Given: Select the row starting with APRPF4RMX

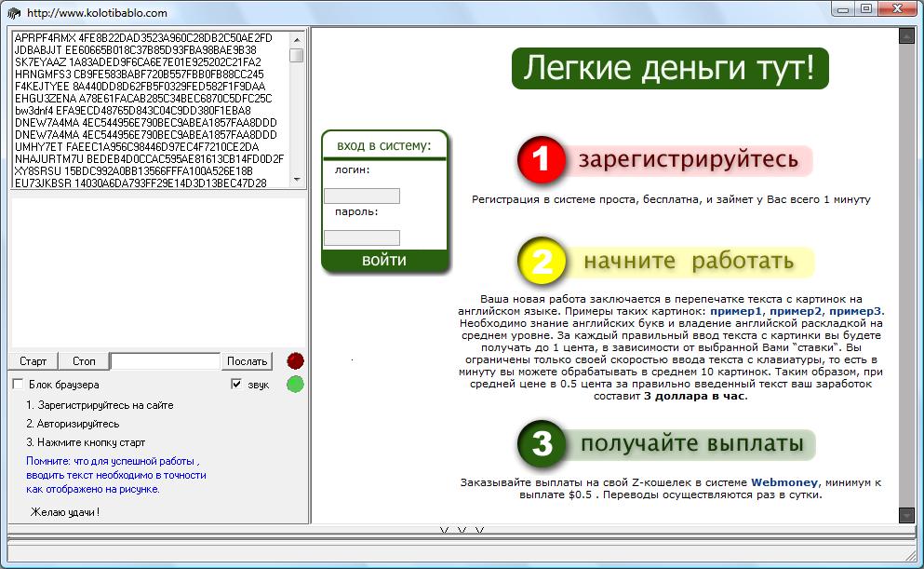Looking at the screenshot, I should (x=143, y=38).
